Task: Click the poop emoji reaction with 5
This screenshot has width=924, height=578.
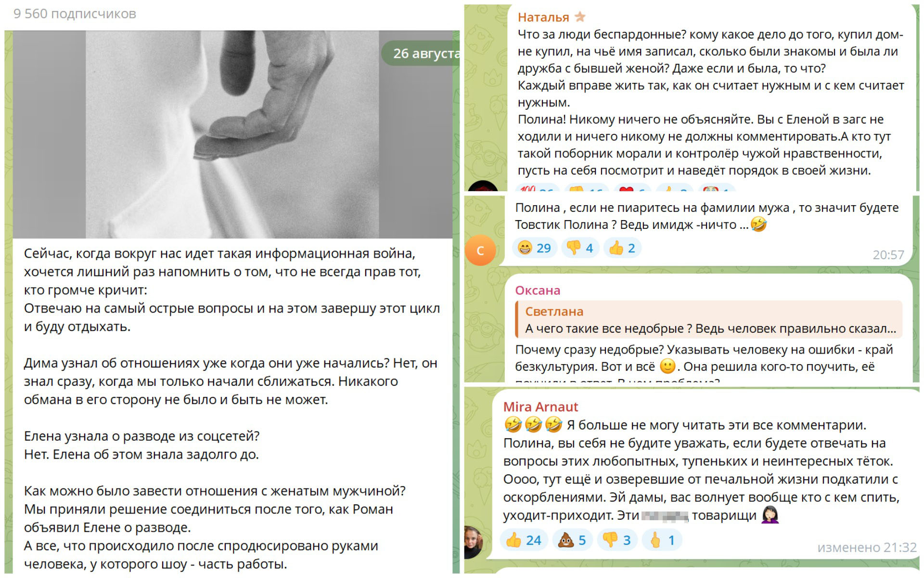Action: (572, 540)
